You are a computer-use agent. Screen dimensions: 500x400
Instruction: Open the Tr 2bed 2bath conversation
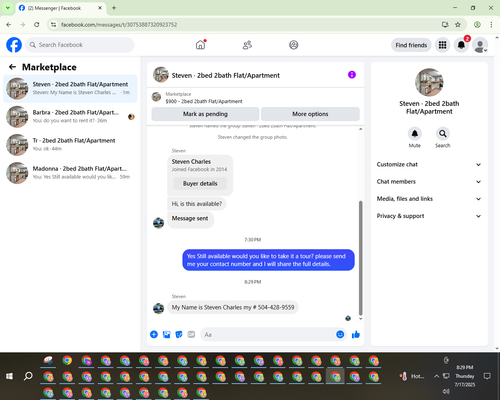pos(70,144)
